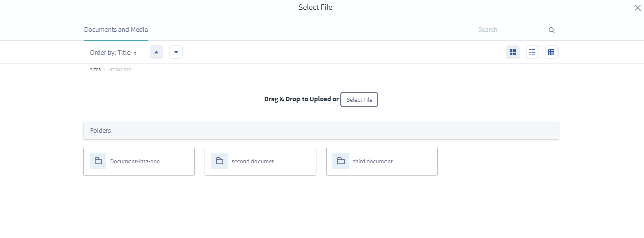
Task: Close the Select File dialog
Action: pyautogui.click(x=637, y=8)
